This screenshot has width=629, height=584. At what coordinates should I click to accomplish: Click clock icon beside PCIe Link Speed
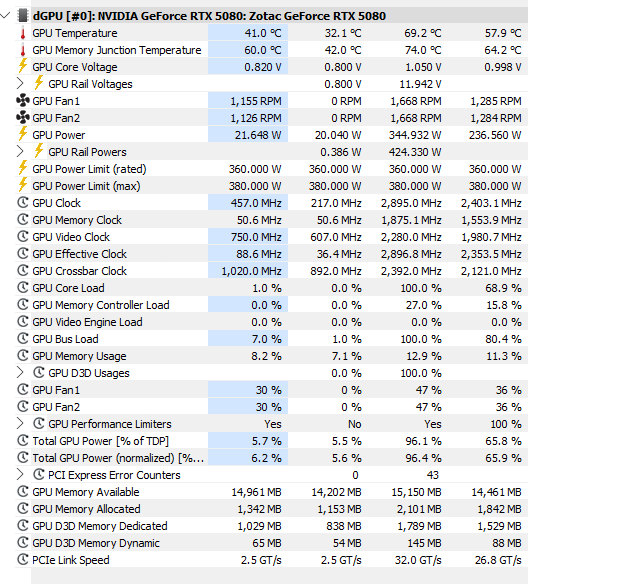point(23,560)
